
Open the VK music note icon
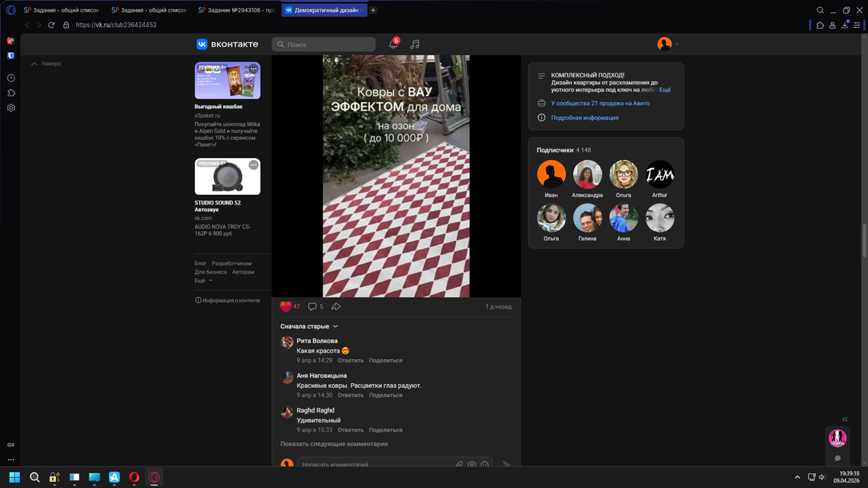pyautogui.click(x=415, y=45)
